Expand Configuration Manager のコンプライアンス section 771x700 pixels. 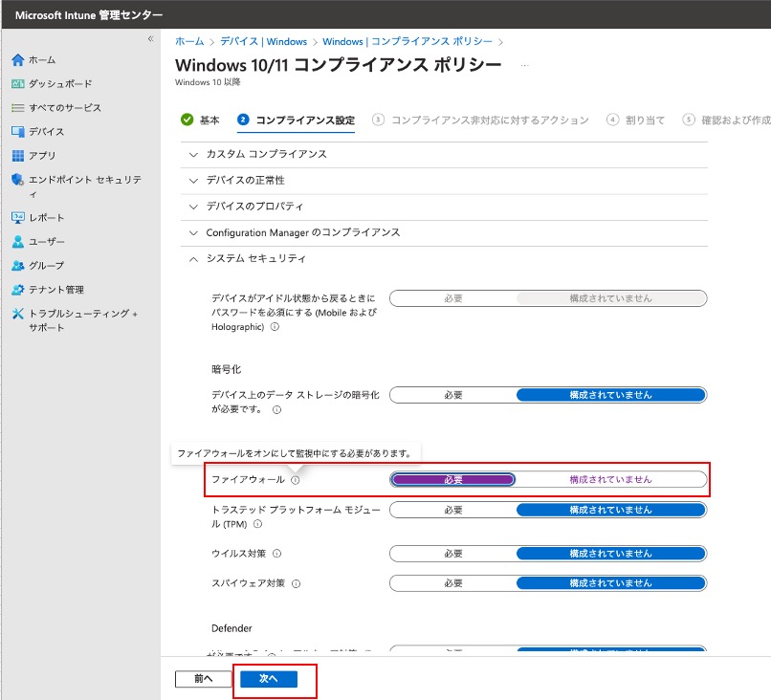click(x=445, y=232)
